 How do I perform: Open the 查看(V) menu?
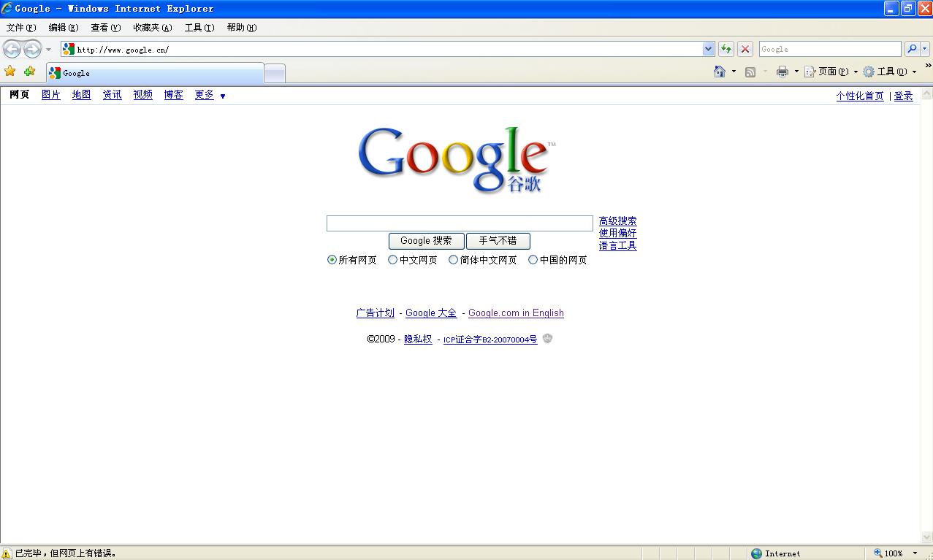point(106,28)
